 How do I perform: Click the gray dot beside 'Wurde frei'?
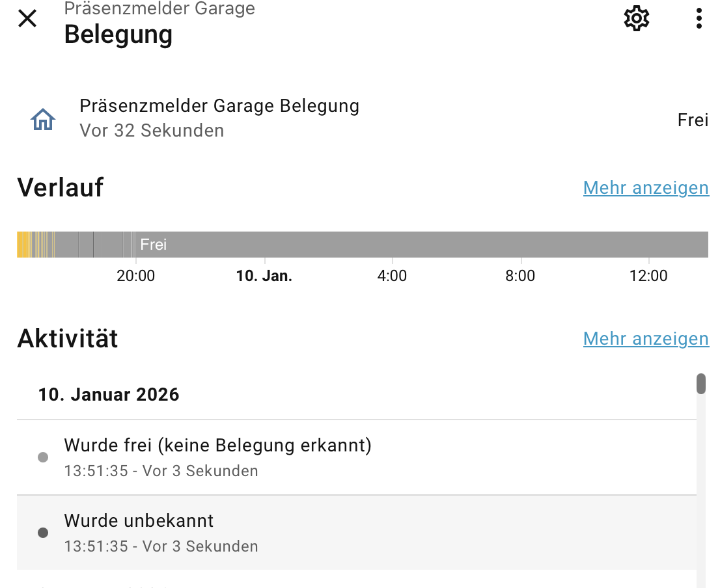pyautogui.click(x=43, y=457)
